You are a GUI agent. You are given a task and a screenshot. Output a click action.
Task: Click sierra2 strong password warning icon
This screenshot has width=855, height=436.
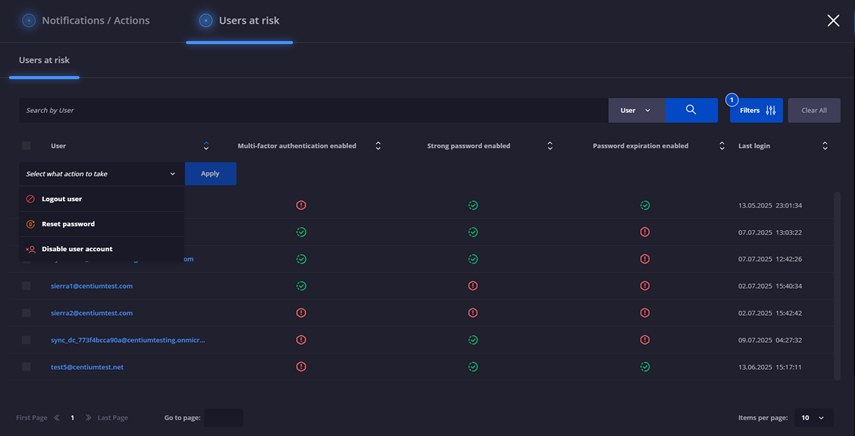pos(473,313)
